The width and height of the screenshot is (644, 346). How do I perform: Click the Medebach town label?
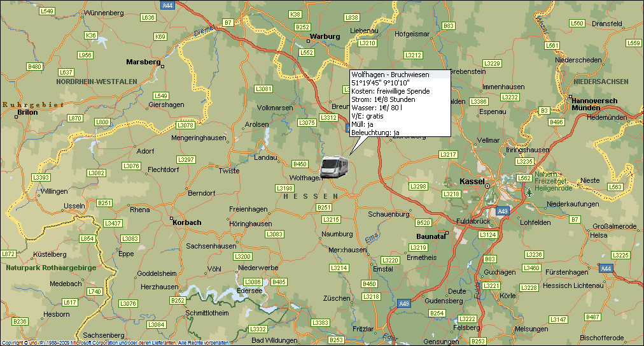66,284
